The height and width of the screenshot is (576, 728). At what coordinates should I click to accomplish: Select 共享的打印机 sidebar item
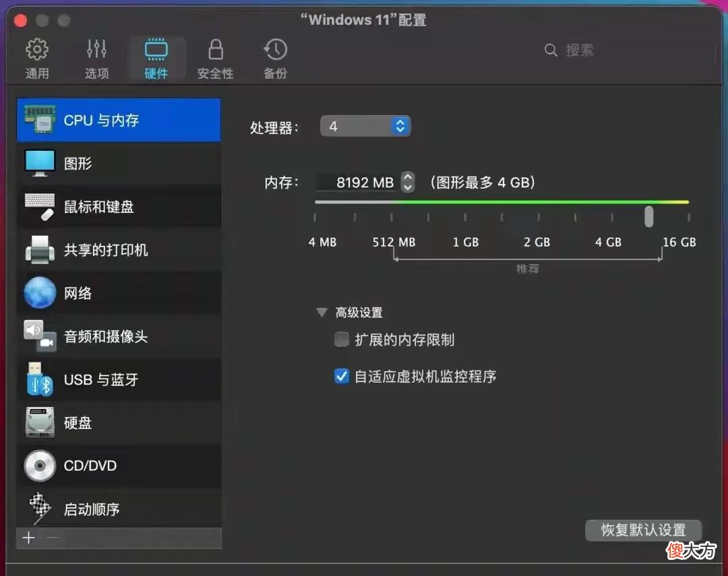pos(119,250)
